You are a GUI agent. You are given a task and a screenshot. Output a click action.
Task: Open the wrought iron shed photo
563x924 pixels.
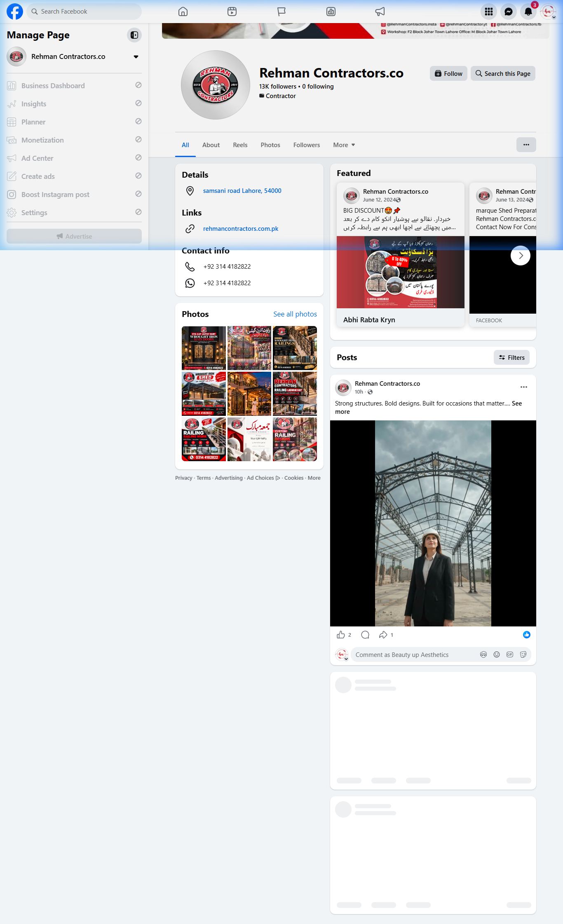pos(204,394)
